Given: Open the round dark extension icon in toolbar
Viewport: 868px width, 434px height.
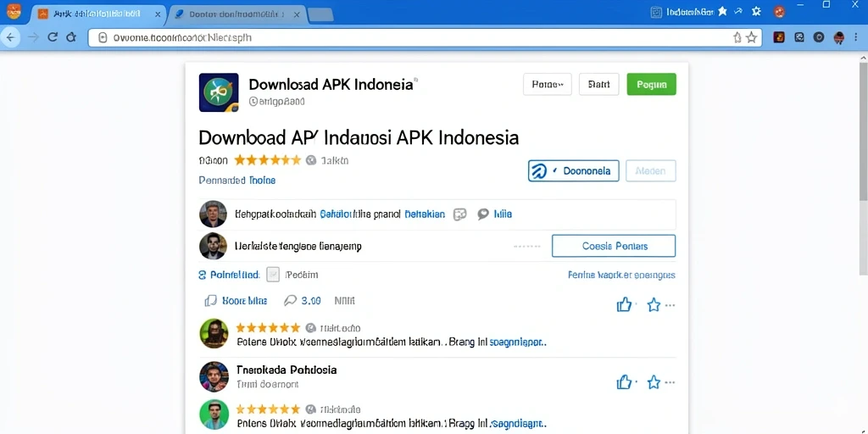Looking at the screenshot, I should point(819,37).
